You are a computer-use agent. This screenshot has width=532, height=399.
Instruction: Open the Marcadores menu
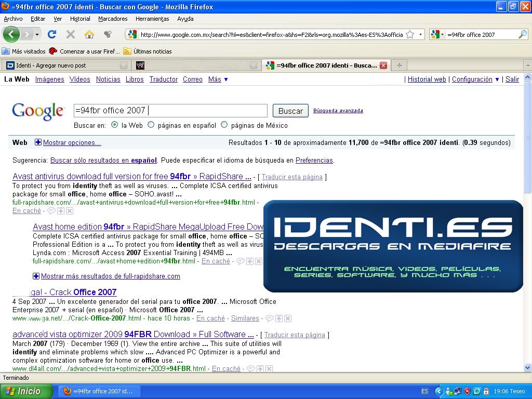(113, 19)
